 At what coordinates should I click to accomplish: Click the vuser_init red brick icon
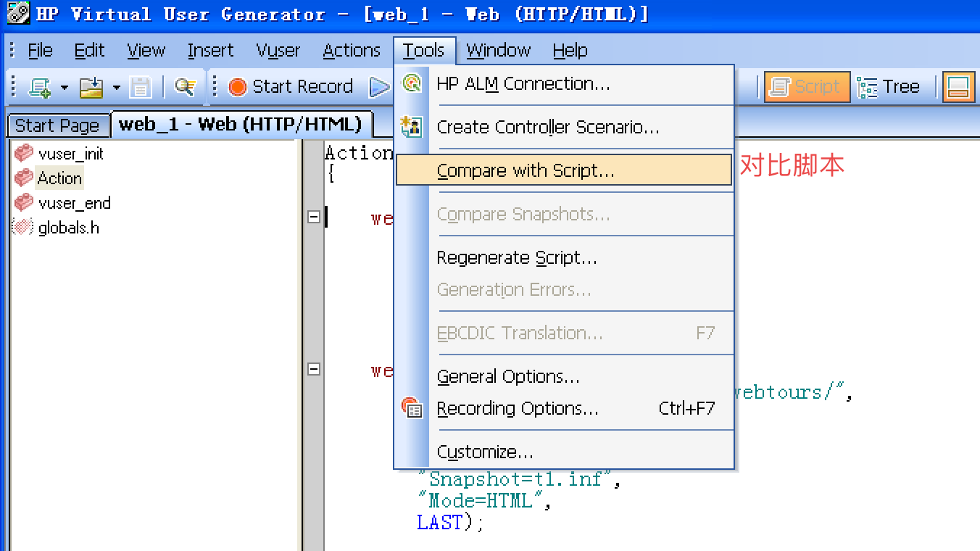point(24,153)
